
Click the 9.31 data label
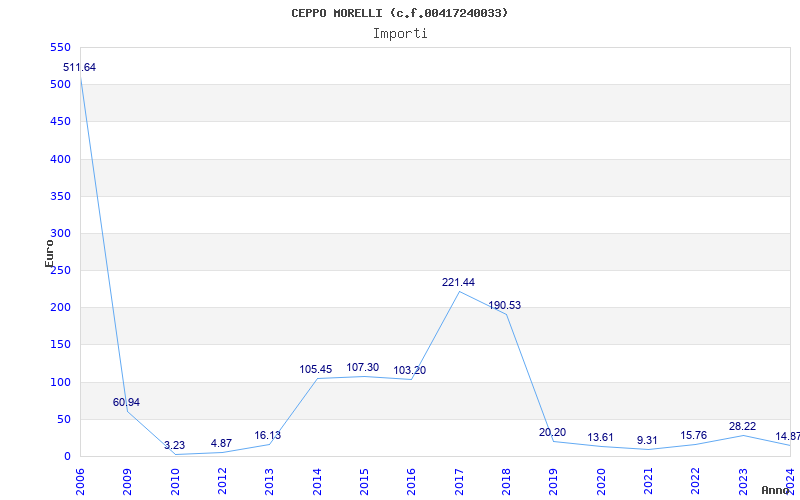pos(647,440)
